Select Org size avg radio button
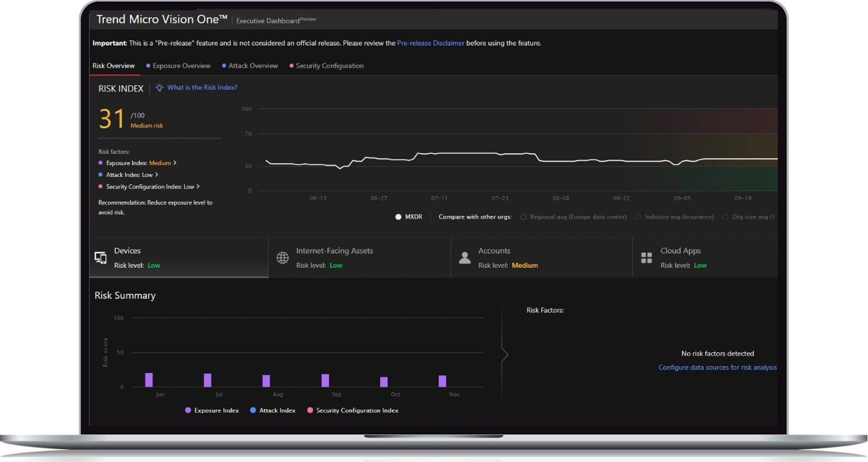The height and width of the screenshot is (462, 868). tap(726, 217)
